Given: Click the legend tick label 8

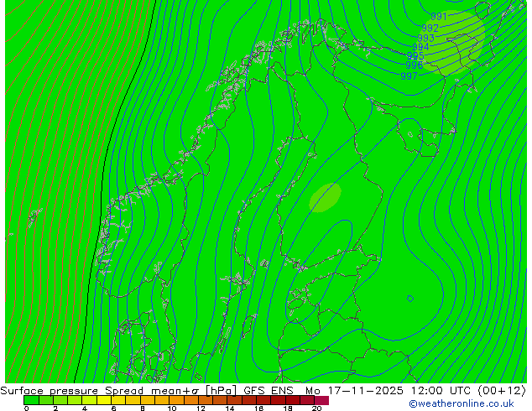Looking at the screenshot, I should [x=143, y=408].
